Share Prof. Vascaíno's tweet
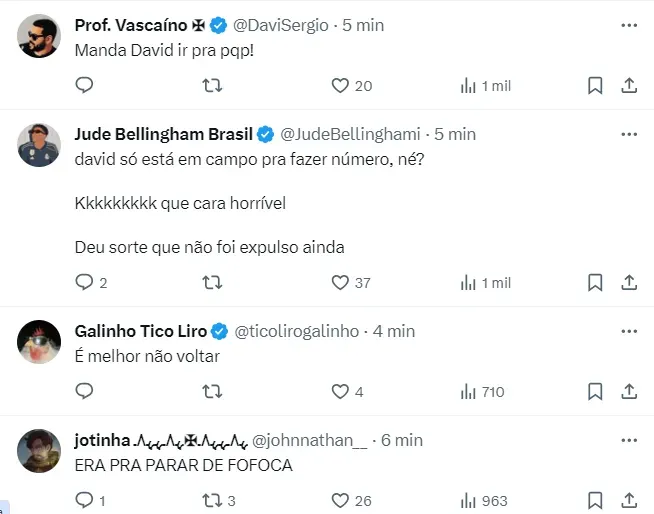Viewport: 654px width, 514px height. click(x=629, y=86)
